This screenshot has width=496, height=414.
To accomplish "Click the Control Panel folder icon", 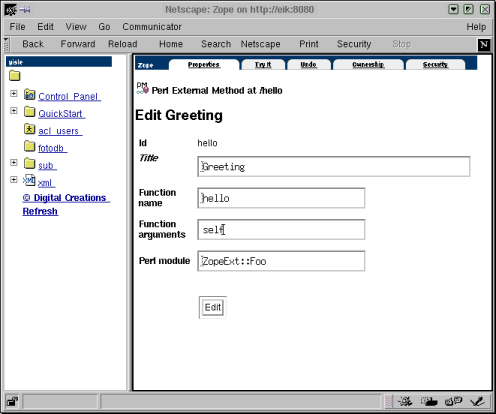I will click(x=29, y=95).
